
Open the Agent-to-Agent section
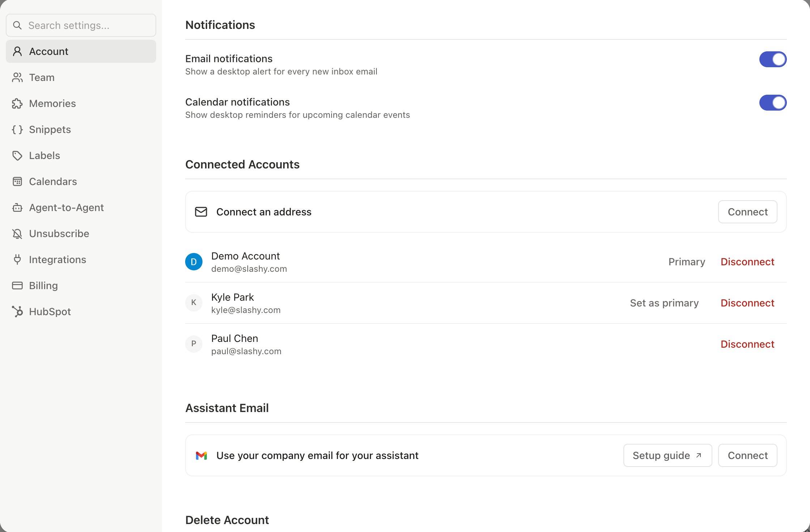pos(81,207)
